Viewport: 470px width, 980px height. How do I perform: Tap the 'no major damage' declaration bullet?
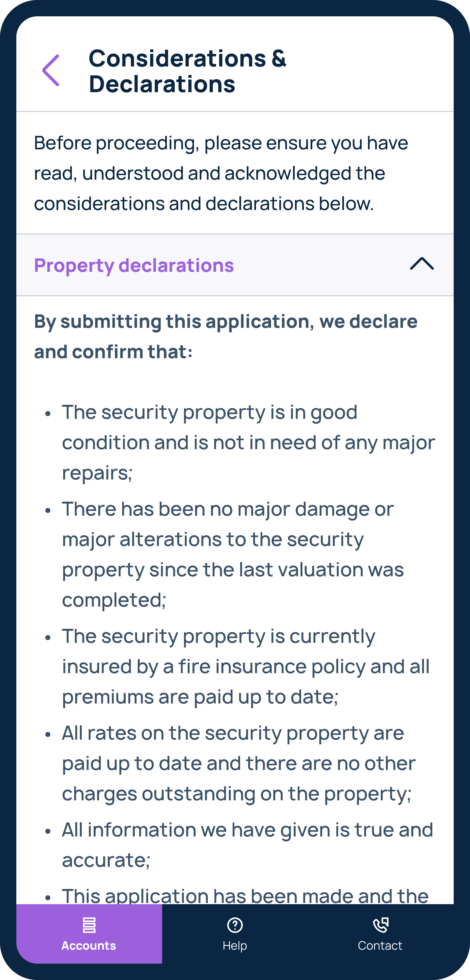[233, 554]
